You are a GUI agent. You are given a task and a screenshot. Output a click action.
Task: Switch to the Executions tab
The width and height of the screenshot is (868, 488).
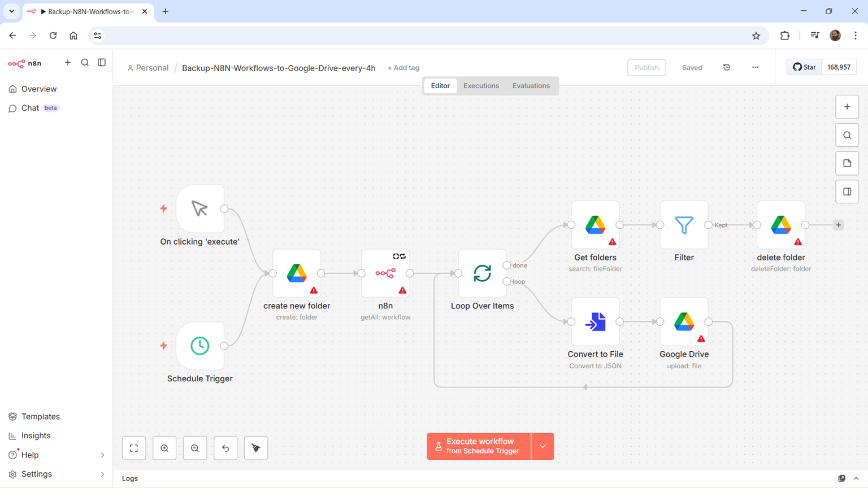coord(481,86)
